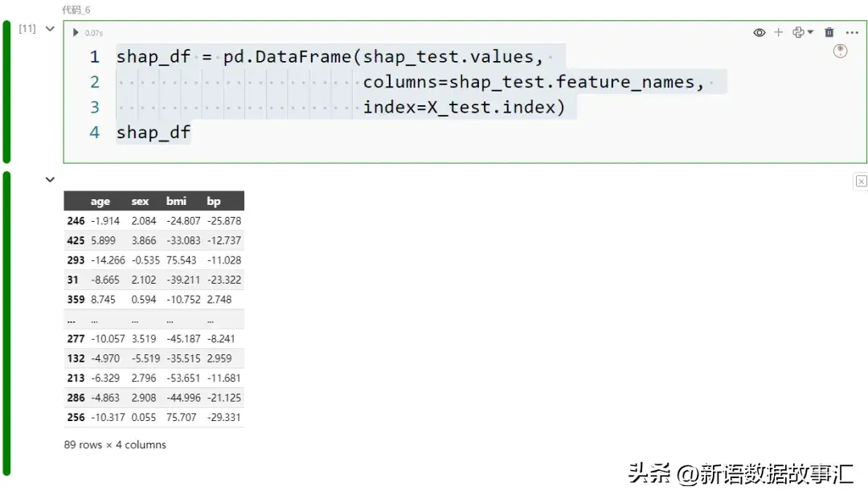This screenshot has height=499, width=868.
Task: Click the 'age' column header
Action: pyautogui.click(x=100, y=202)
